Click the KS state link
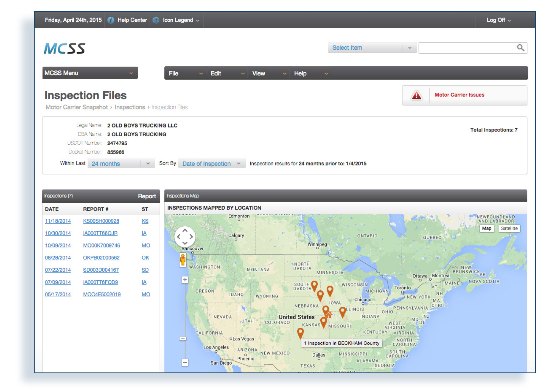 click(x=145, y=221)
